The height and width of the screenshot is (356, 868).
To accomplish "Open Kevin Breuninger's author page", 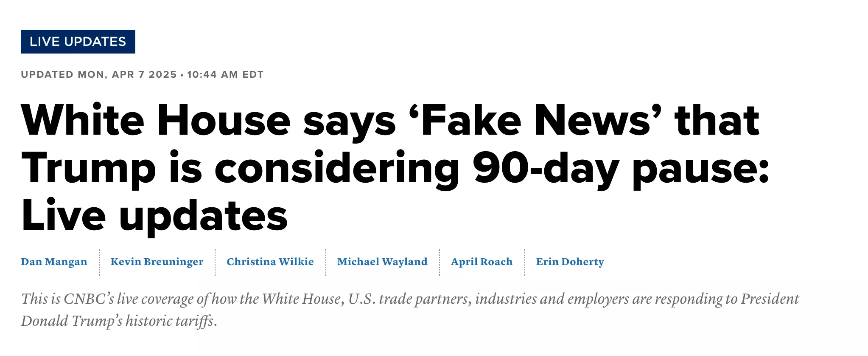I will pos(157,262).
